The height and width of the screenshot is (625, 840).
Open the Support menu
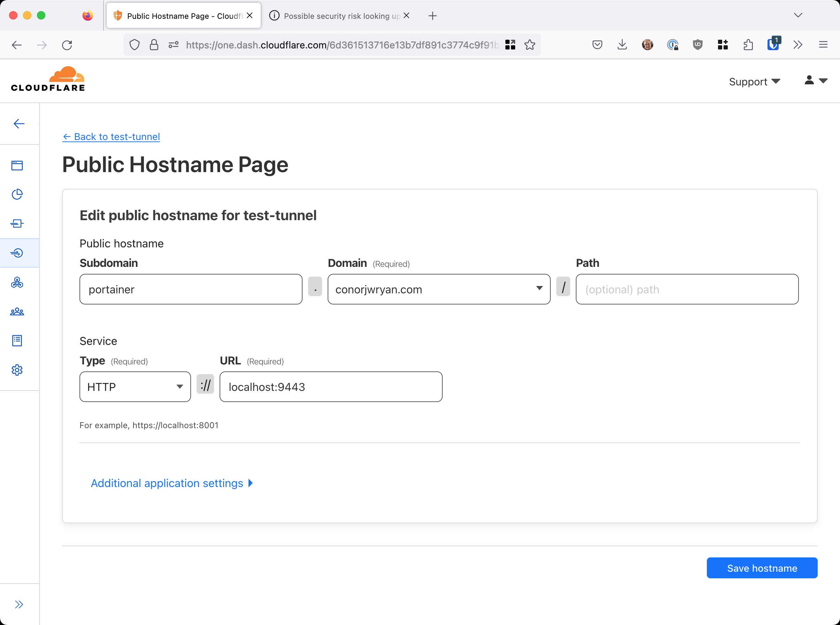754,81
